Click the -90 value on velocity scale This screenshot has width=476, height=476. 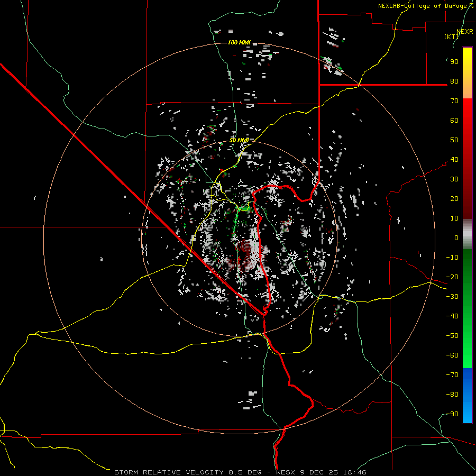click(452, 414)
